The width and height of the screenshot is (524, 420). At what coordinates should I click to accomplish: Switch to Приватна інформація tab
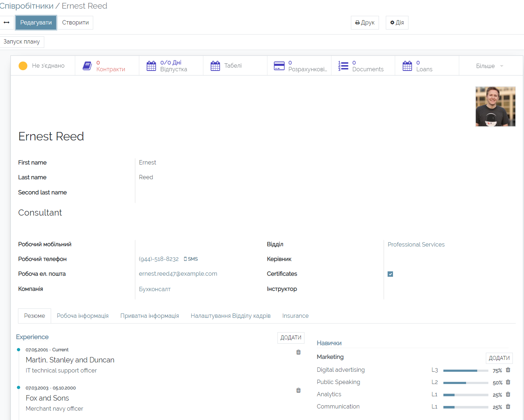click(150, 316)
